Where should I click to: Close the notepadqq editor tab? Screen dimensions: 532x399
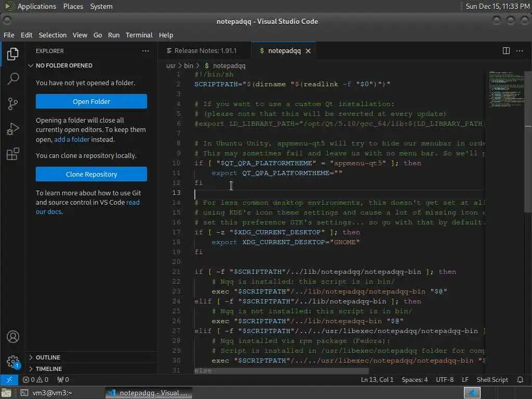point(308,51)
